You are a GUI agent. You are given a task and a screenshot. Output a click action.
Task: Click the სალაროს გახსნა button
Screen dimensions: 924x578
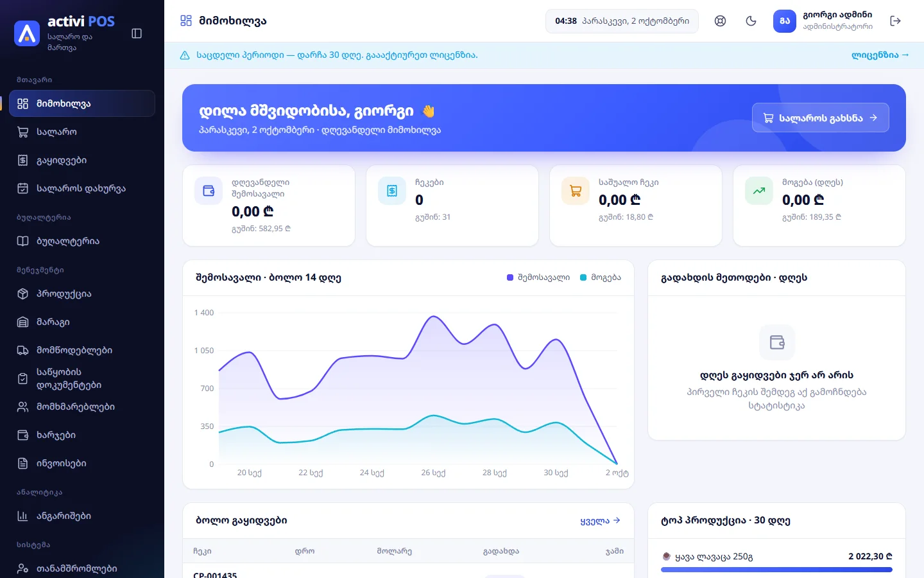coord(820,118)
